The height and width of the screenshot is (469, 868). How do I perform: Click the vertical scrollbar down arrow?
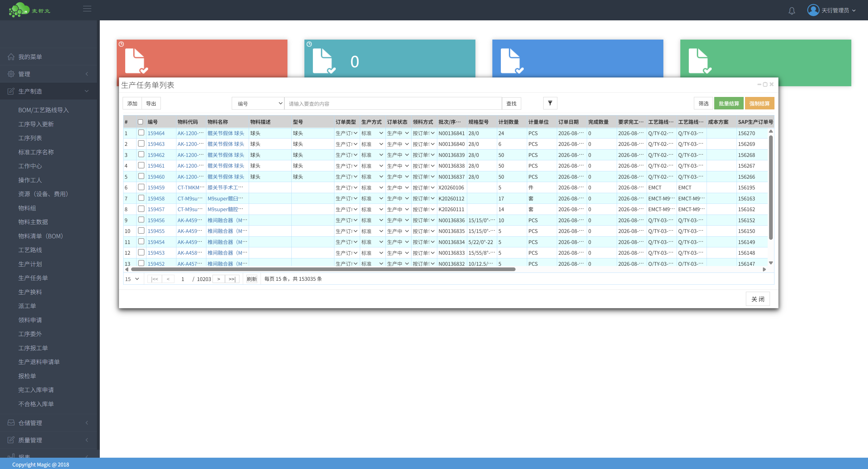[x=770, y=263]
